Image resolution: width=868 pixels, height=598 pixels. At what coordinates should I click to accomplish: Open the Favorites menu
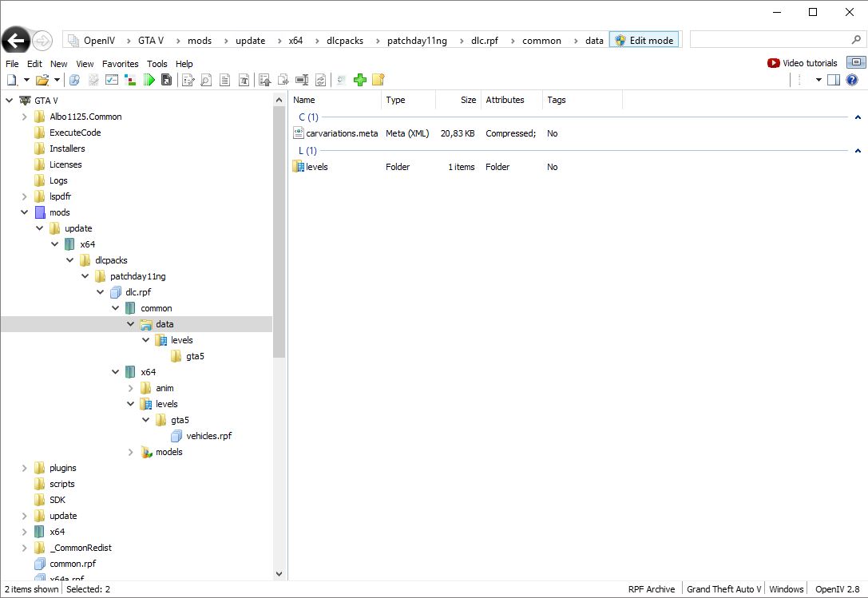(x=120, y=64)
